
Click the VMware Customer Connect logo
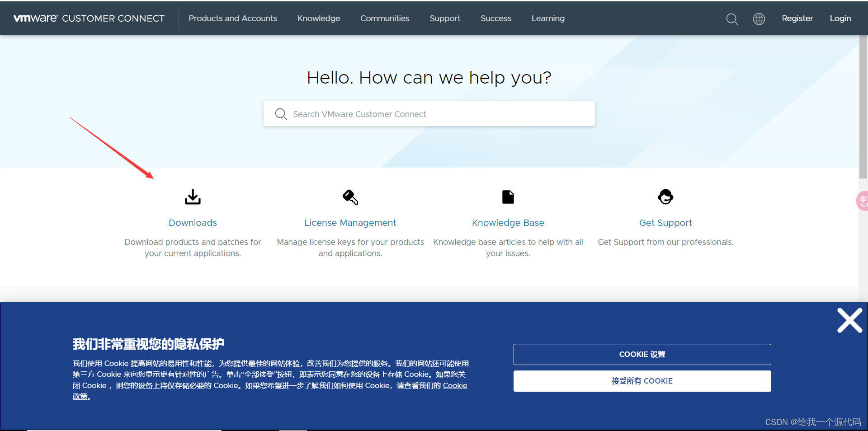click(x=89, y=19)
